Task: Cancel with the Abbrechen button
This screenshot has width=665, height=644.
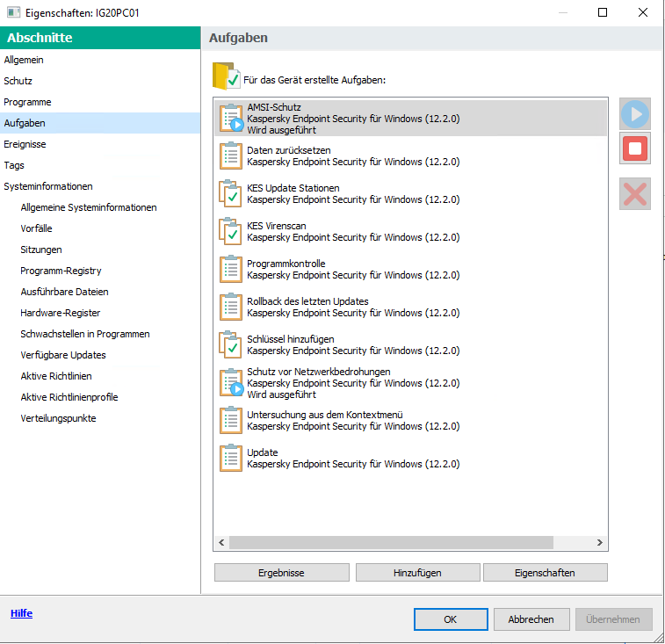Action: (531, 619)
